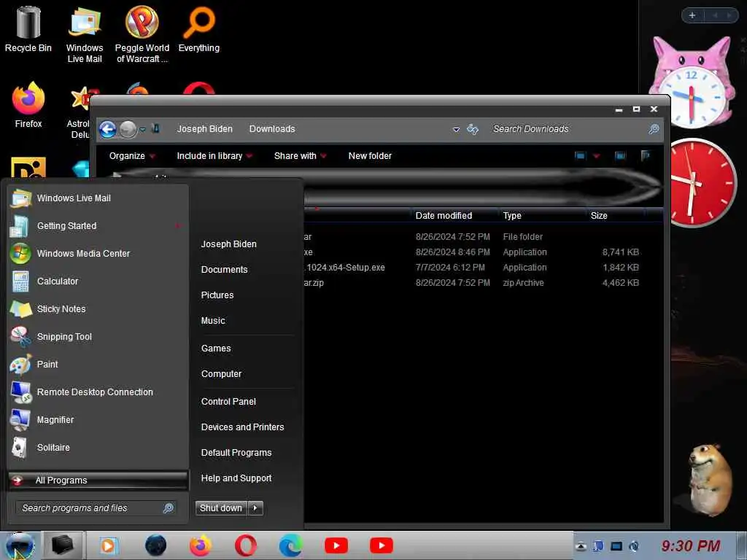Open Music from Start menu

point(213,321)
